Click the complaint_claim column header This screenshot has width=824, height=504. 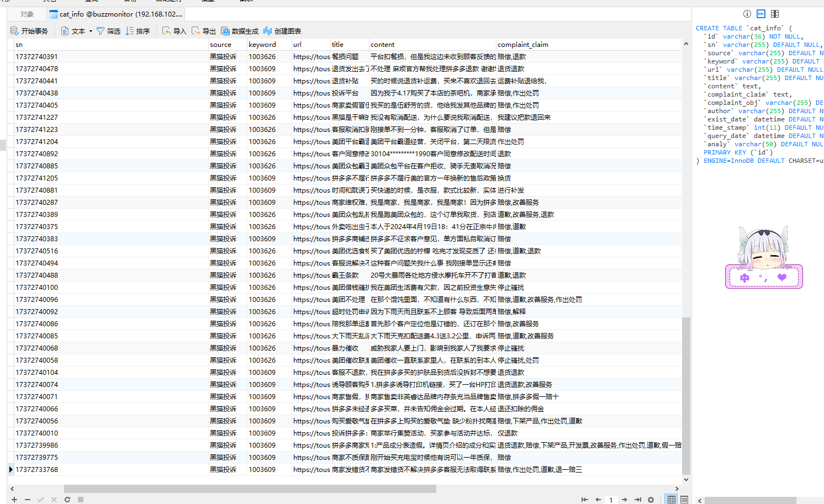pos(588,45)
